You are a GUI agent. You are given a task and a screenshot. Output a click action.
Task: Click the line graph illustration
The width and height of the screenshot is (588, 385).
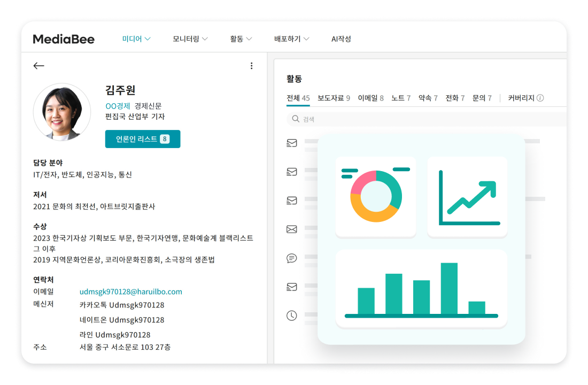coord(467,197)
